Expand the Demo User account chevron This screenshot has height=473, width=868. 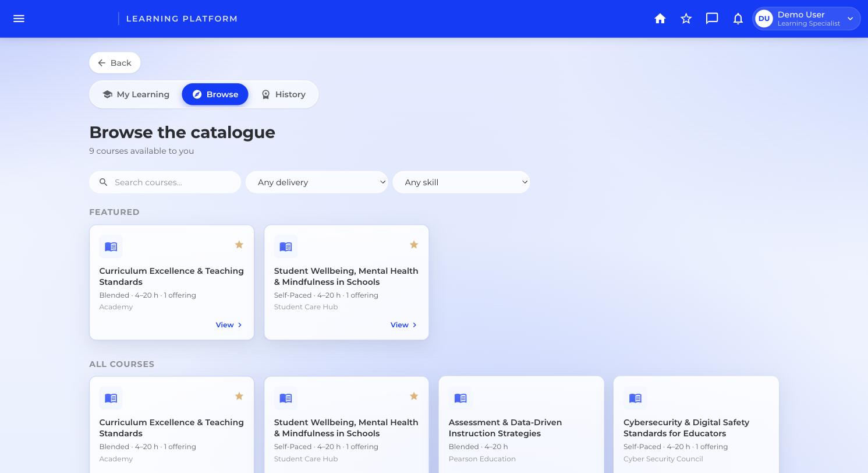coord(851,19)
